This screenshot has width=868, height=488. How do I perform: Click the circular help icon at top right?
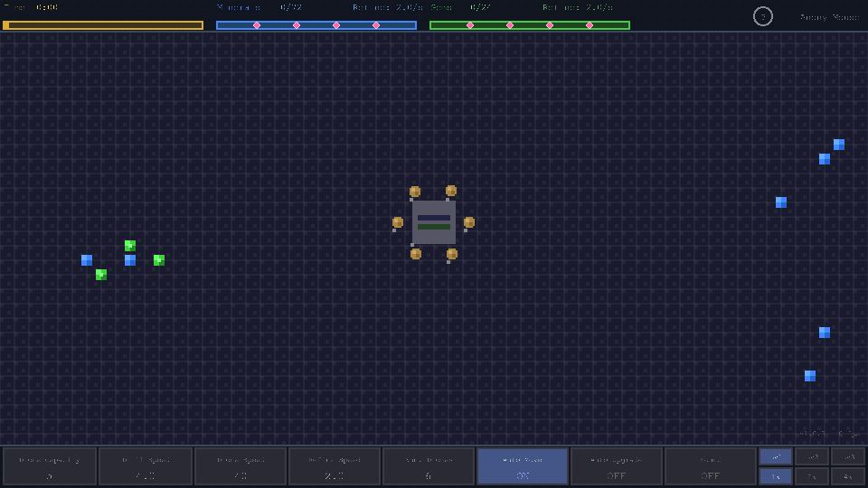pyautogui.click(x=762, y=16)
